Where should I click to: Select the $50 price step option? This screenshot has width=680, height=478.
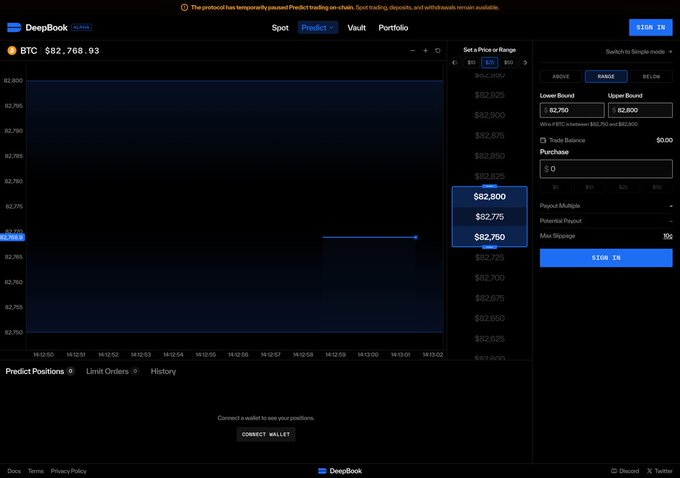[x=508, y=62]
